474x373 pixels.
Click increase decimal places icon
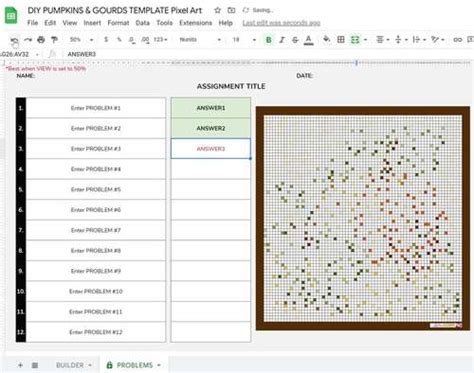tap(145, 40)
